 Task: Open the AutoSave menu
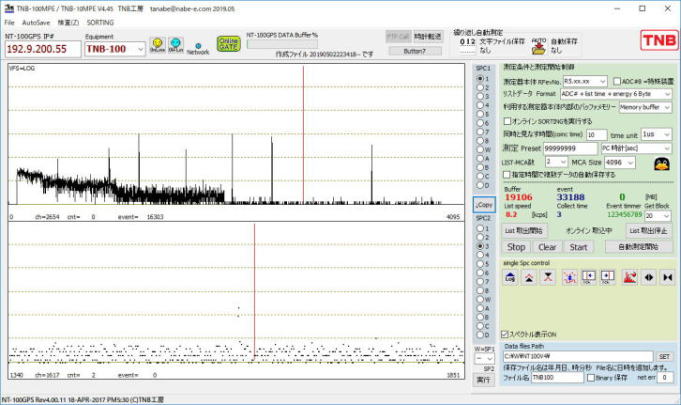coord(36,23)
